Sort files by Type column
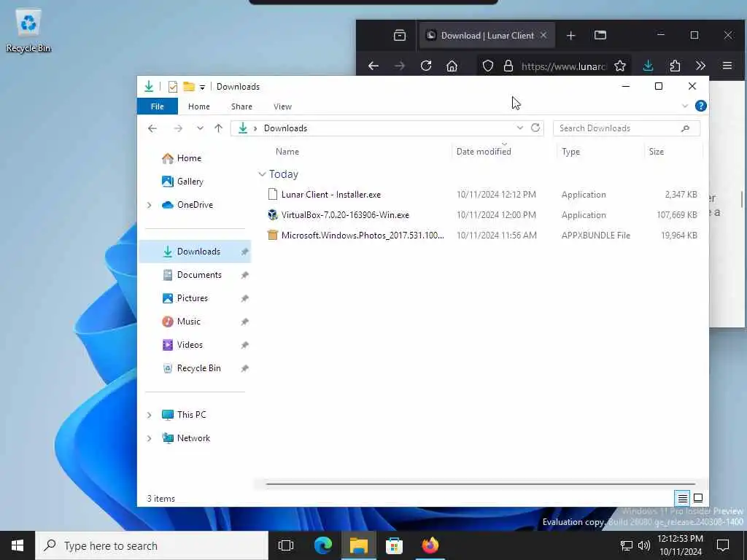Viewport: 747px width, 560px height. tap(570, 152)
